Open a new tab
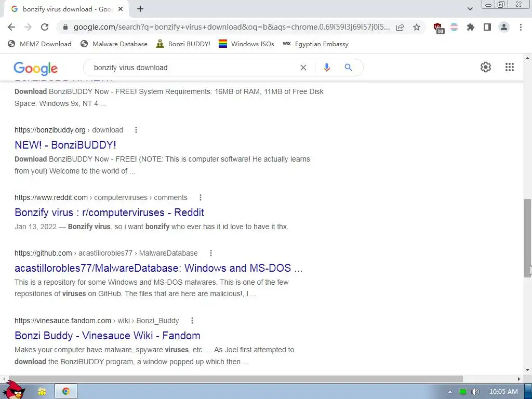This screenshot has width=532, height=399. click(x=140, y=9)
